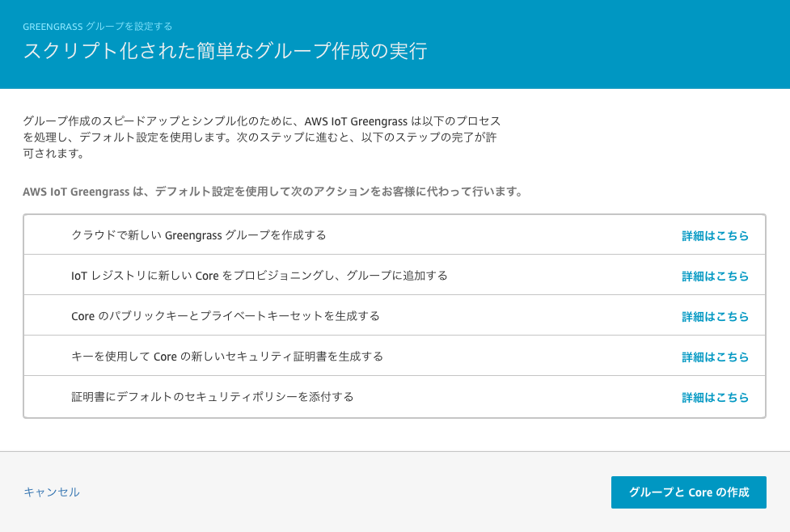790x532 pixels.
Task: Click the グループと Core の作成 button
Action: click(x=688, y=492)
